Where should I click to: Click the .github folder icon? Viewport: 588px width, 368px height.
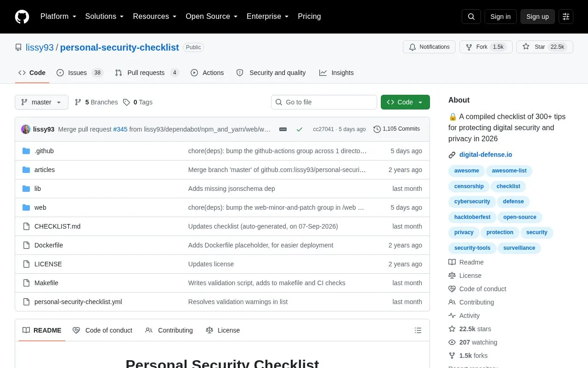(26, 151)
